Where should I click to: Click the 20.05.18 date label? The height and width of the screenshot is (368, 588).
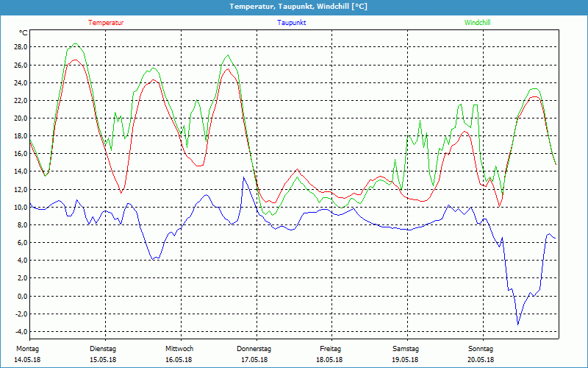(x=481, y=360)
